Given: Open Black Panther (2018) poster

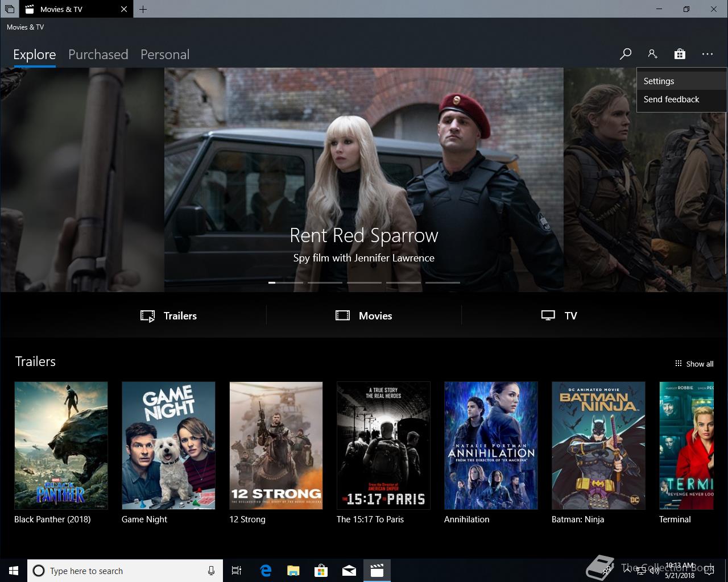Looking at the screenshot, I should [61, 446].
